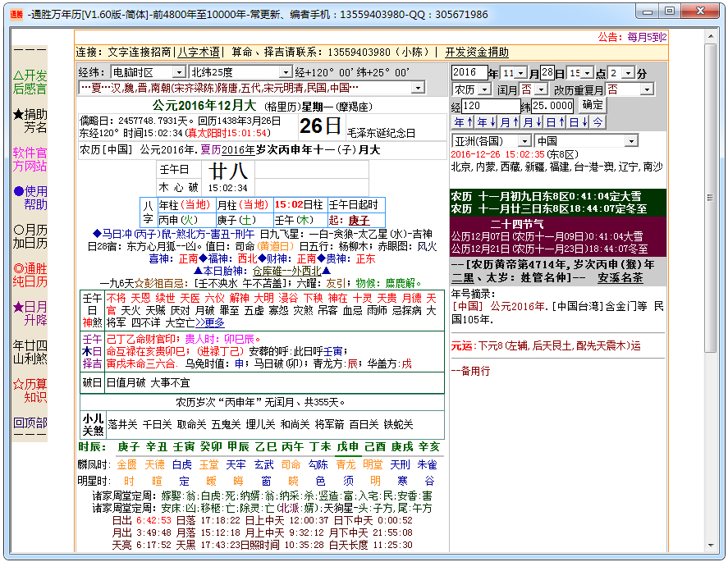The height and width of the screenshot is (562, 728).
Task: Open the 文字连接招商 link
Action: 140,52
